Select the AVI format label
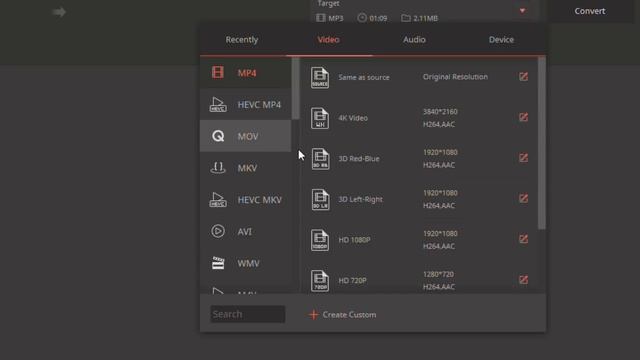The image size is (640, 360). click(244, 232)
